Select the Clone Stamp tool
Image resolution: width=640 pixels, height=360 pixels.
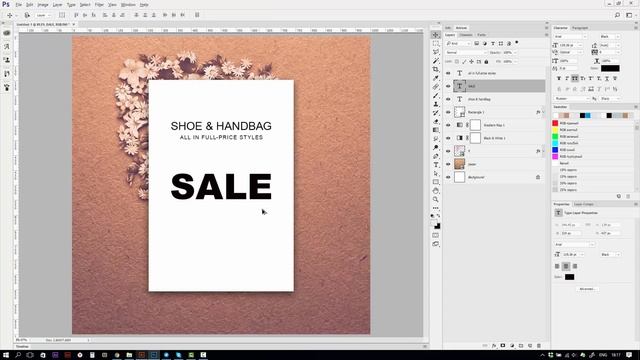point(436,104)
